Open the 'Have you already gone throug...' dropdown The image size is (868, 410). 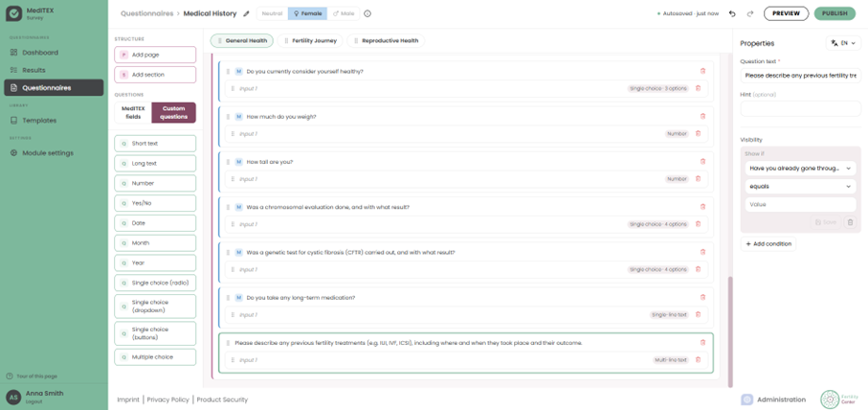tap(800, 169)
